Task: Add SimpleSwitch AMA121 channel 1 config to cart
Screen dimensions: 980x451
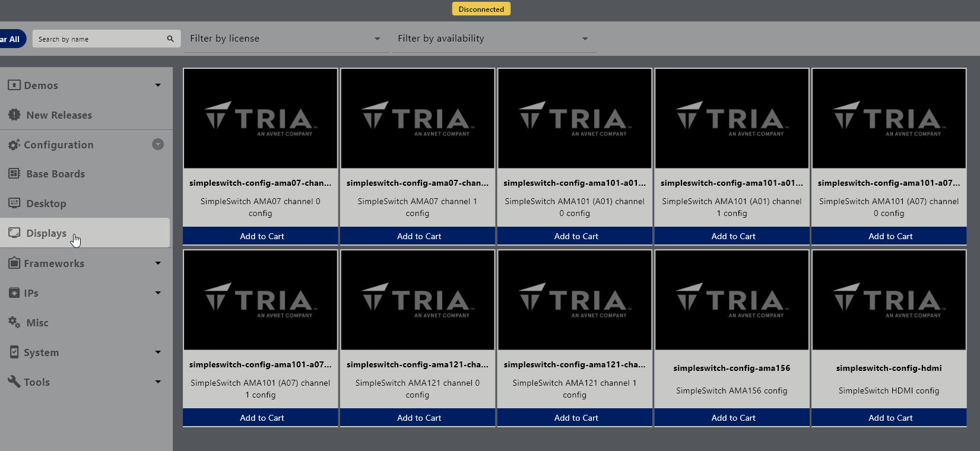Action: tap(575, 418)
